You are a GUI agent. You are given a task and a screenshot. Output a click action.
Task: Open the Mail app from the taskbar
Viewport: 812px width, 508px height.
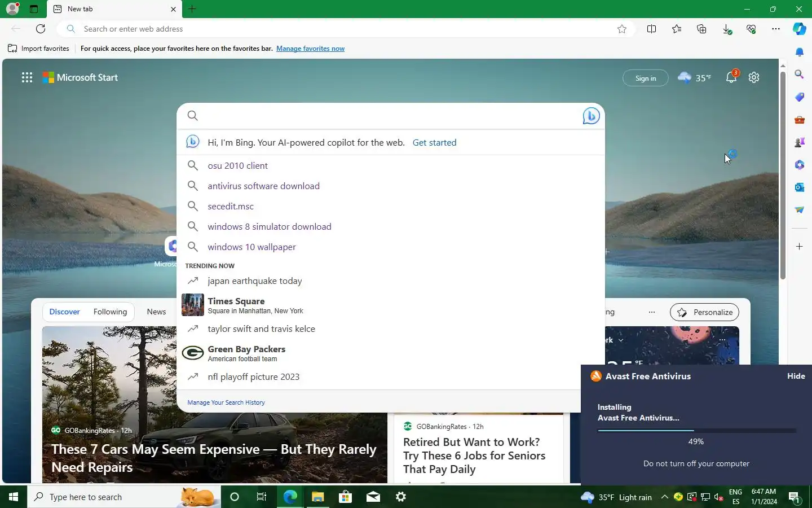(373, 497)
